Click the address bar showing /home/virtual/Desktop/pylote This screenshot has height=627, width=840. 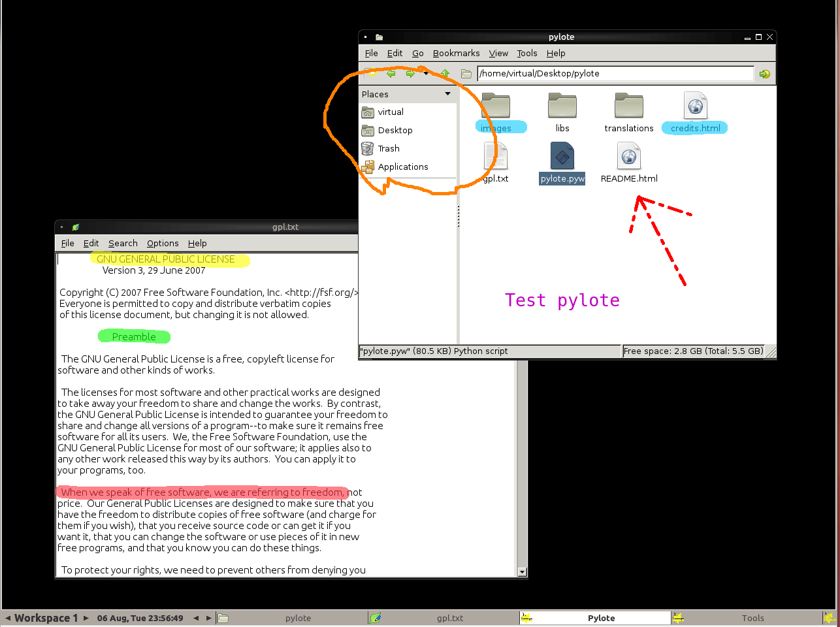[x=614, y=73]
